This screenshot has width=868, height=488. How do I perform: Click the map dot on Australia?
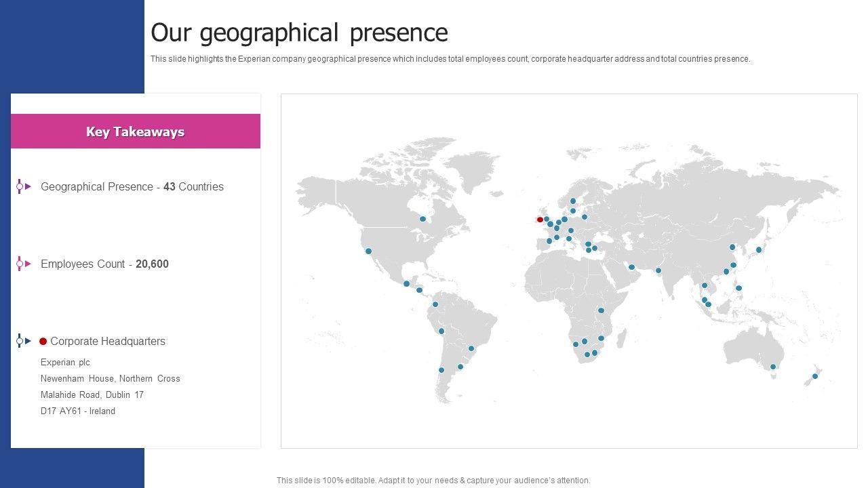click(x=772, y=367)
